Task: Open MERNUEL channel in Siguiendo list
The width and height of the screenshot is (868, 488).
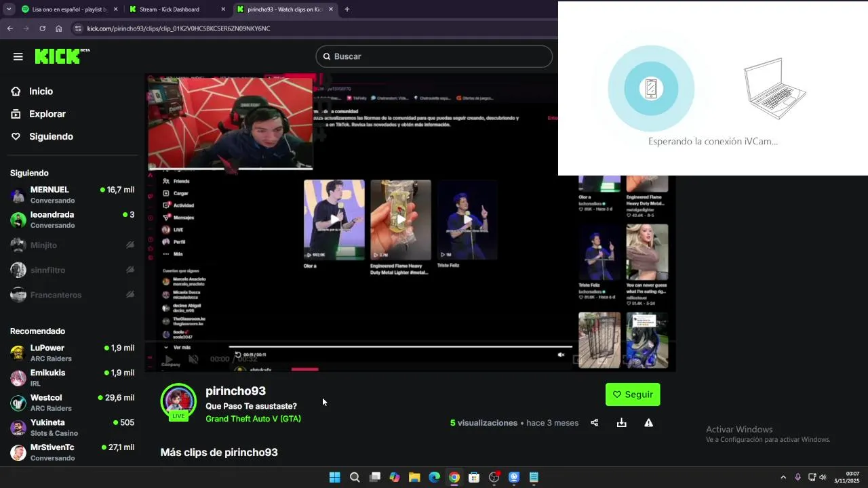Action: [x=72, y=195]
